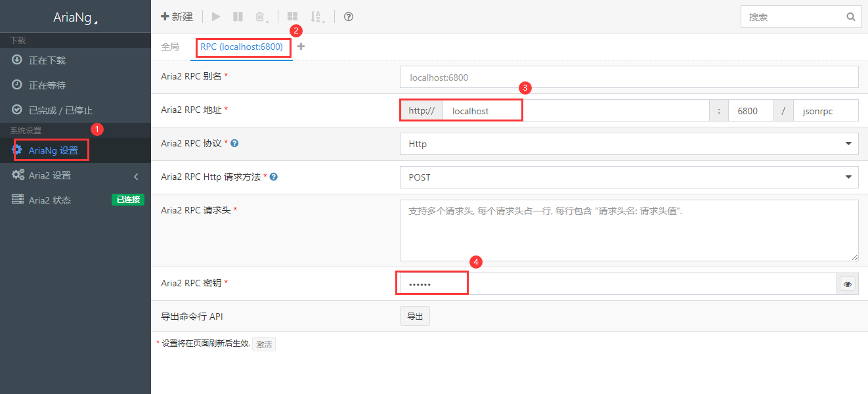Click the 导出 export button
The image size is (868, 394).
(415, 317)
